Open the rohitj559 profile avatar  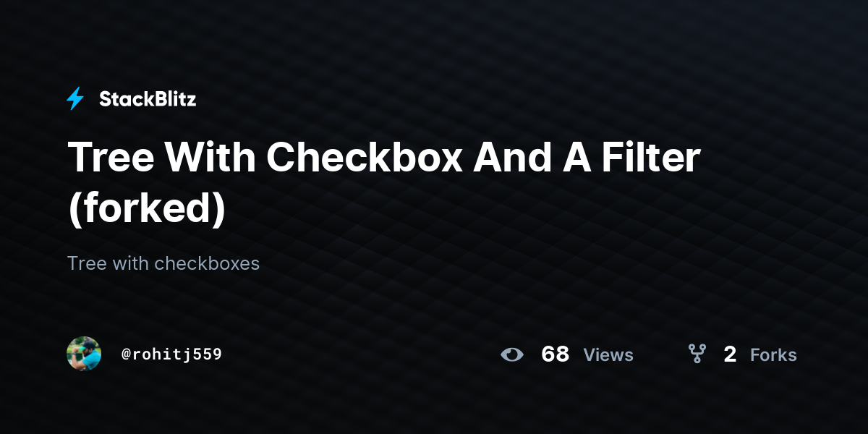pyautogui.click(x=84, y=354)
